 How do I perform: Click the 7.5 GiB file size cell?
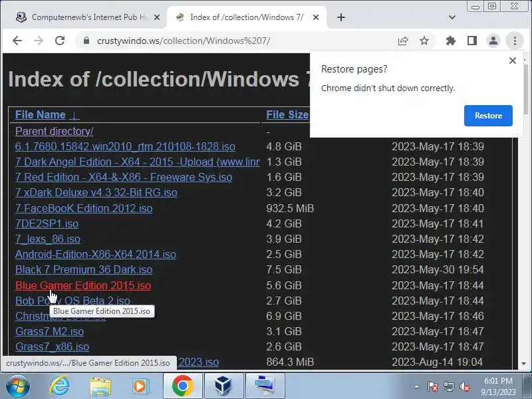(284, 270)
